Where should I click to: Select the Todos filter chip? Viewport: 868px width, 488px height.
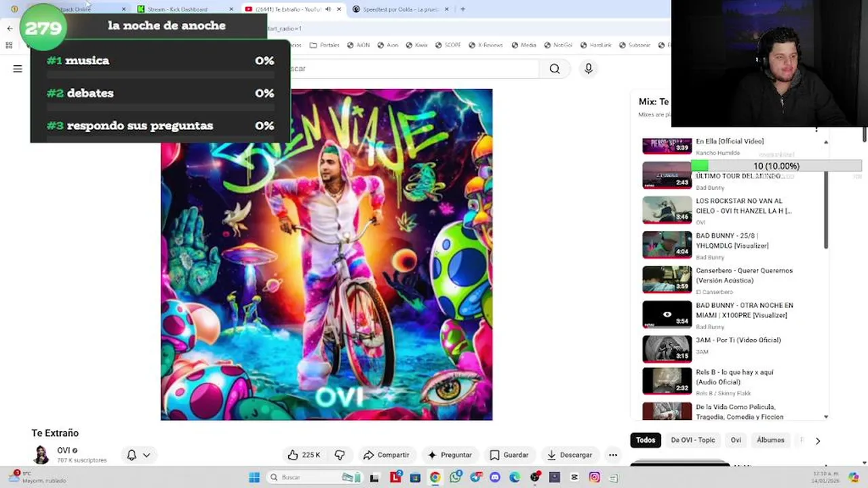point(646,440)
